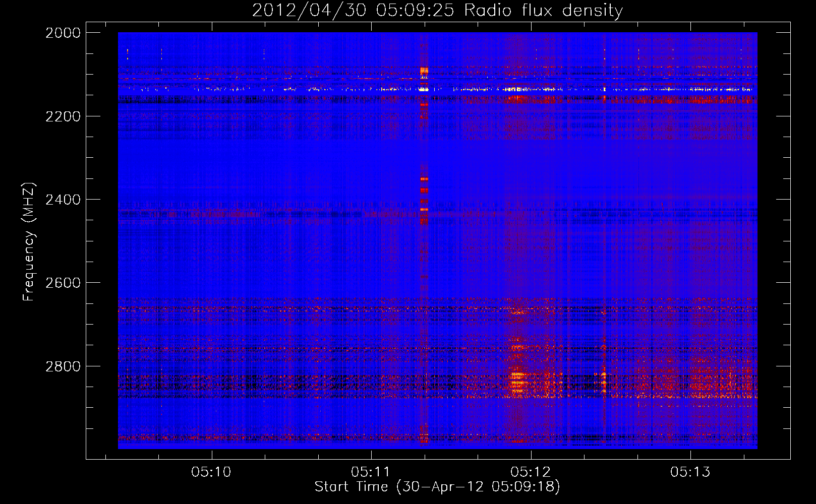Click the 2000 frequency axis label
This screenshot has height=504, width=816.
[63, 33]
